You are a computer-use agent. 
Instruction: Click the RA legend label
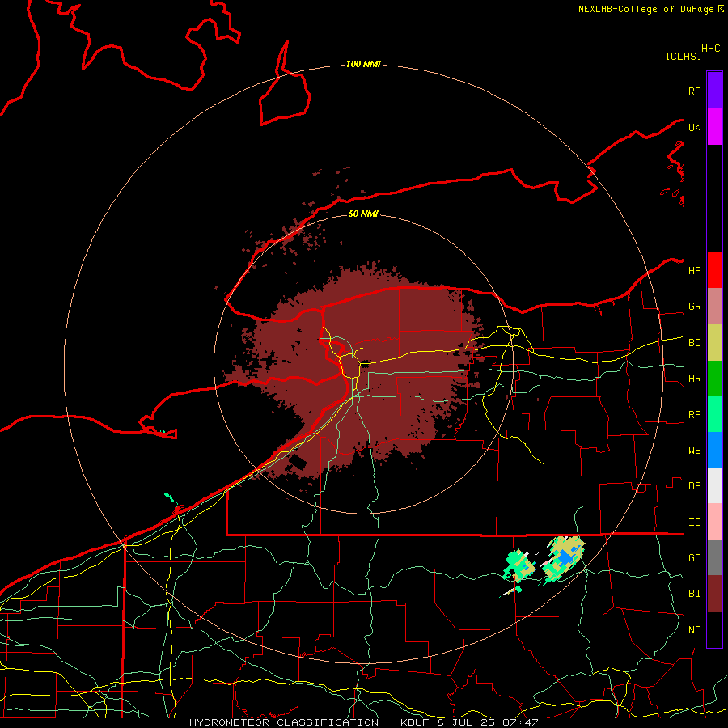click(694, 415)
